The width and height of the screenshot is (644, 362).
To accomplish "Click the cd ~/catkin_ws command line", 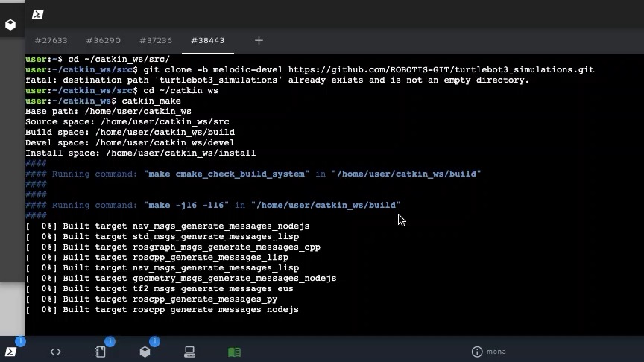I will click(122, 91).
